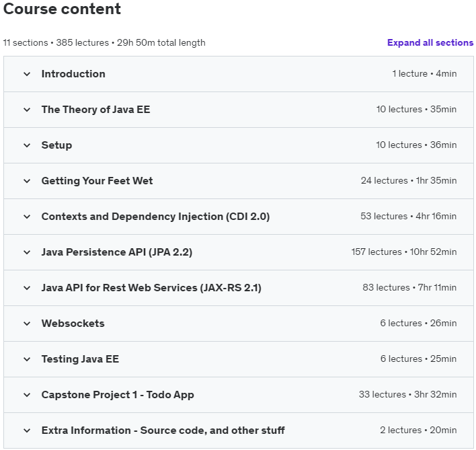
Task: Expand the Websockets section chevron
Action: [x=27, y=324]
